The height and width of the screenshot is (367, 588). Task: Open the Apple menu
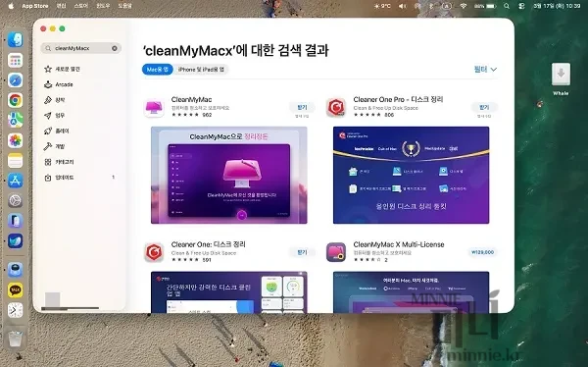pyautogui.click(x=11, y=6)
